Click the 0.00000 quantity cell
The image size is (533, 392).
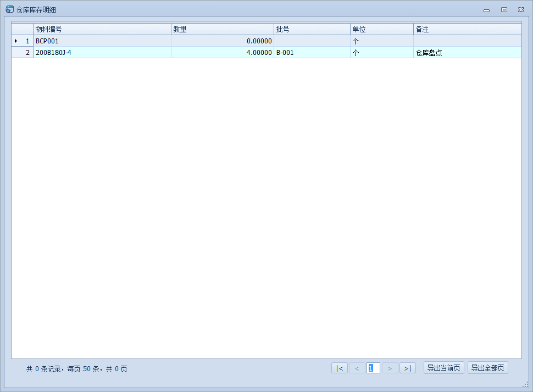tap(223, 41)
